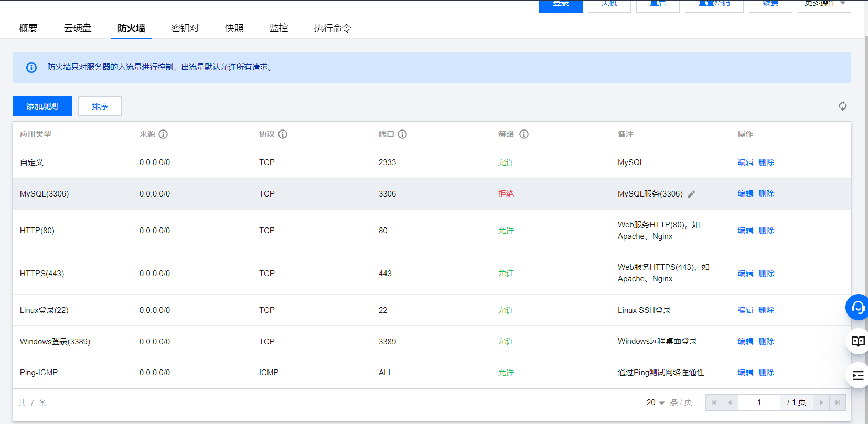Open the 密钥对 tab

(x=185, y=28)
